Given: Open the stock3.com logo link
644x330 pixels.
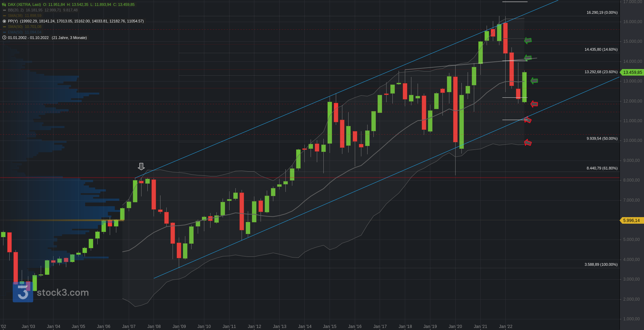Looking at the screenshot, I should click(x=51, y=292).
